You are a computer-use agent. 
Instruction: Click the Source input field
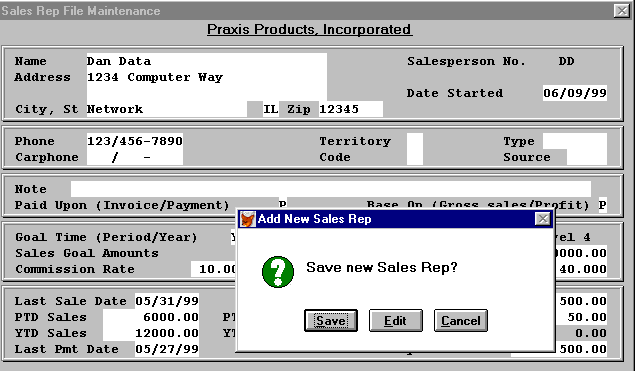point(587,157)
